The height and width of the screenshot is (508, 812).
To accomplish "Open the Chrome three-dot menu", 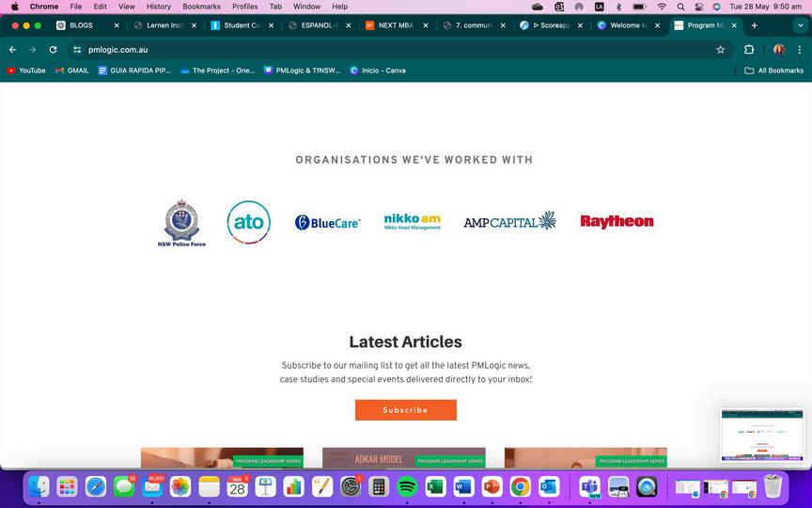I will click(800, 50).
